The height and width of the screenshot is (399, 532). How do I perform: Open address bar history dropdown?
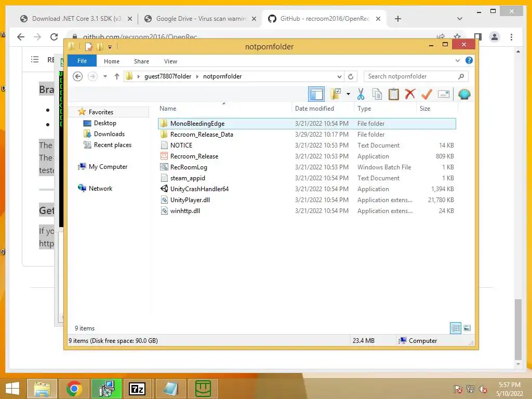[x=339, y=76]
